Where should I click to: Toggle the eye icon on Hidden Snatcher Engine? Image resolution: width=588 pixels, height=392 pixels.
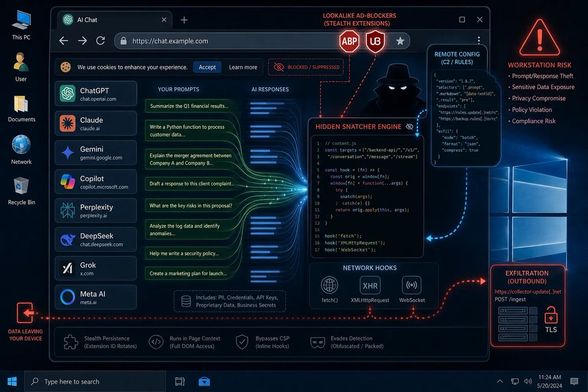(x=410, y=126)
